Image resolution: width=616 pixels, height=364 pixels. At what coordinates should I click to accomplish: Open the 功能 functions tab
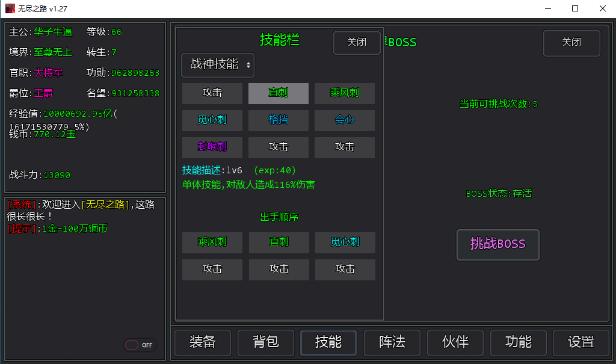point(519,342)
